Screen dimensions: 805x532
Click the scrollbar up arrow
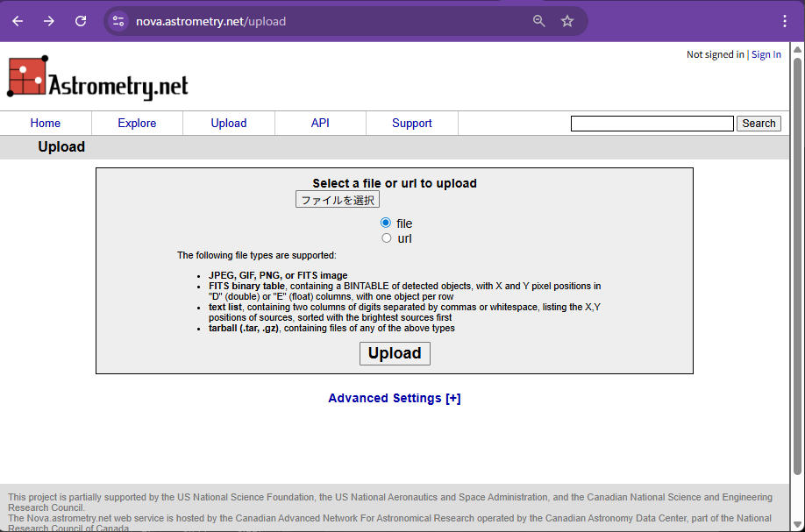797,50
